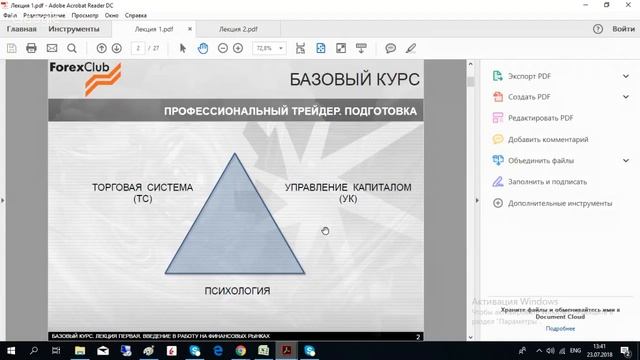Switch to the Главная tab
Viewport: 640px width, 360px height.
[22, 29]
